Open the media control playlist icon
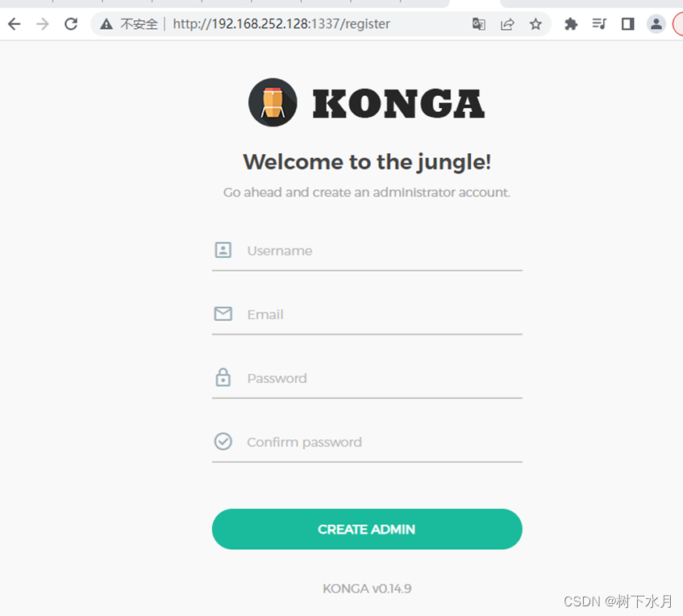Viewport: 683px width, 616px height. 599,24
